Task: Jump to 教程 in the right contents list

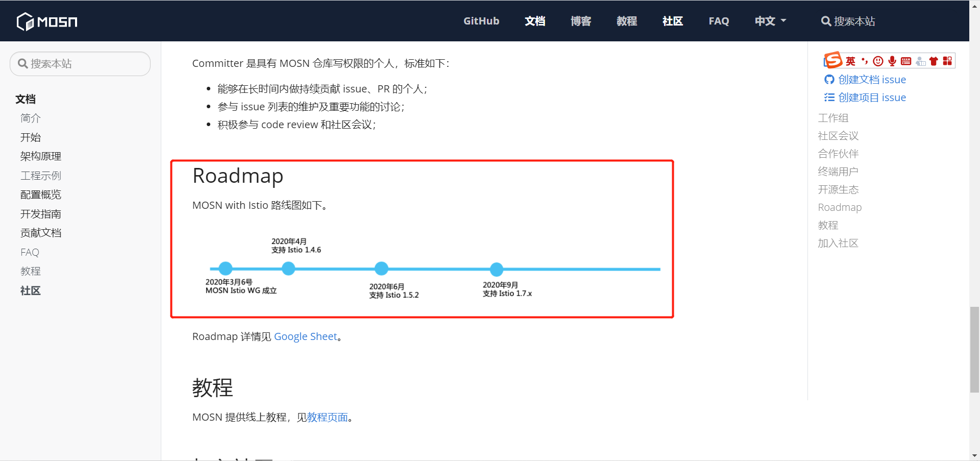Action: (x=828, y=225)
